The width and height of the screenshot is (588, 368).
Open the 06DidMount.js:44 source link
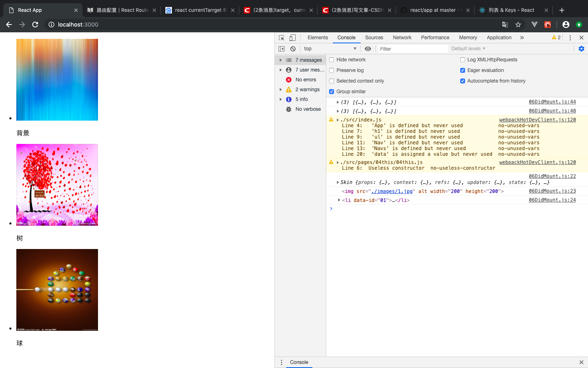click(552, 101)
